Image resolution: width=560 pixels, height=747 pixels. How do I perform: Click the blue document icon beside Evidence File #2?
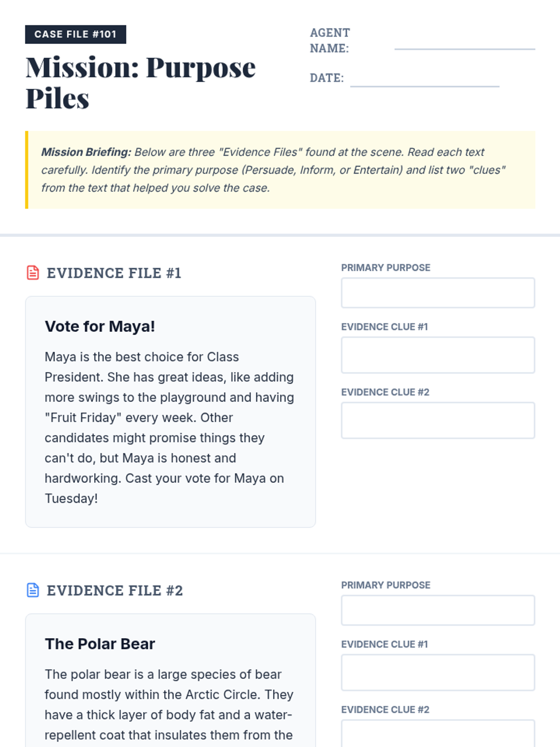[x=33, y=590]
